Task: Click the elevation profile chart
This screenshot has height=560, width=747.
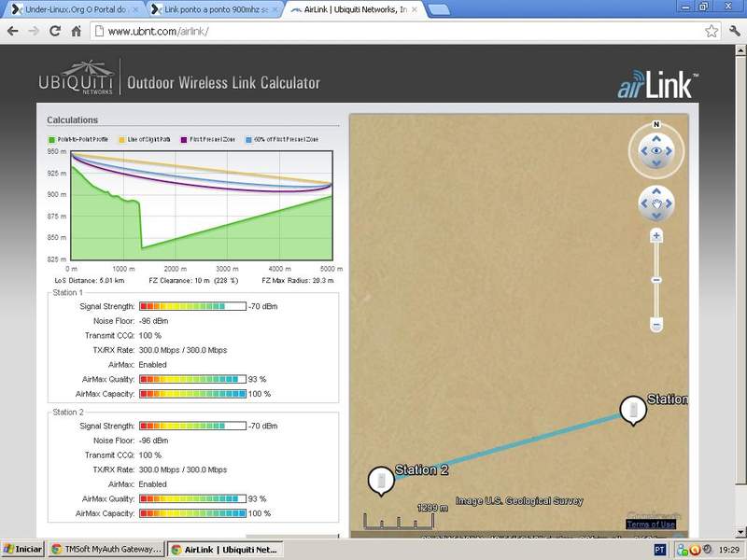Action: click(202, 205)
